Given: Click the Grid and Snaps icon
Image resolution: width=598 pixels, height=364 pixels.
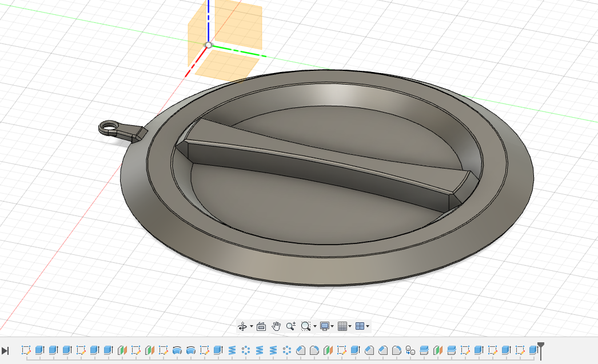Looking at the screenshot, I should coord(342,326).
